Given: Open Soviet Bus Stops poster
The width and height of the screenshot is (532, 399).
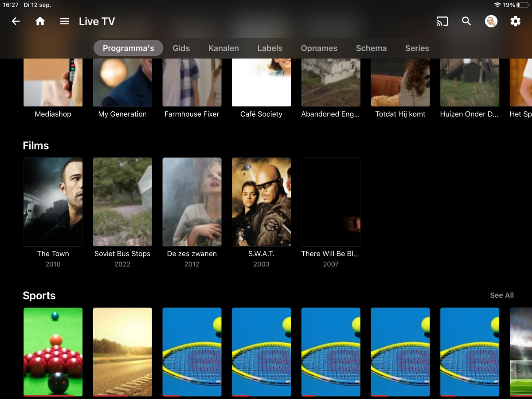Looking at the screenshot, I should (122, 202).
